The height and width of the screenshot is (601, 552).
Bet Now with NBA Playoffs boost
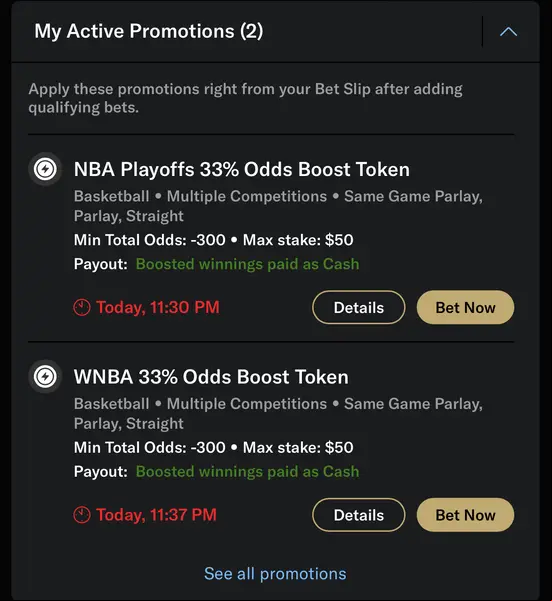[465, 307]
